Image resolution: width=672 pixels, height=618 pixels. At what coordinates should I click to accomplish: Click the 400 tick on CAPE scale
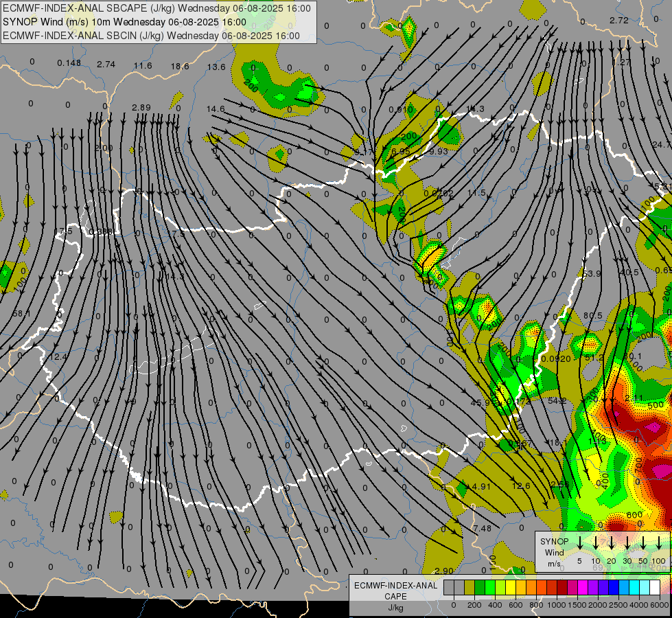495,605
